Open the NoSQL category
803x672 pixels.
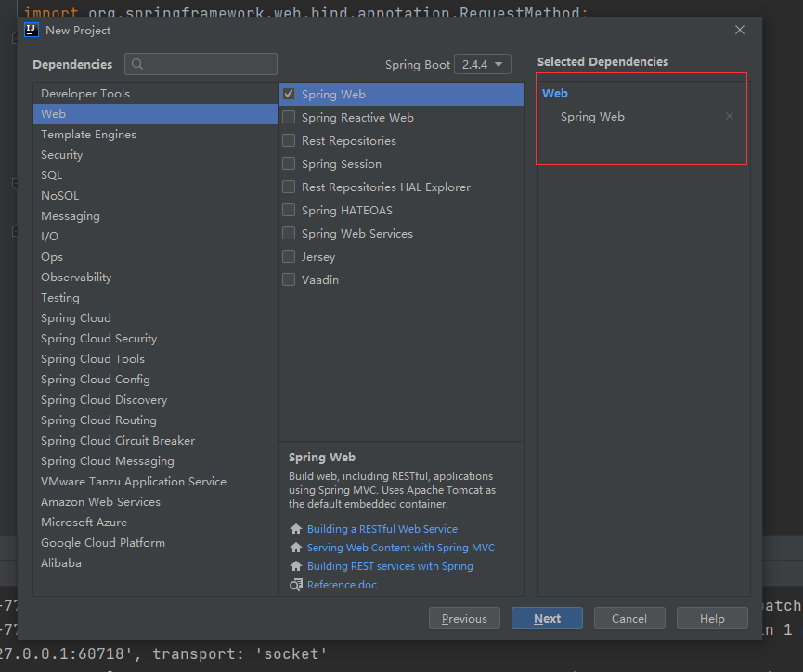(x=156, y=196)
